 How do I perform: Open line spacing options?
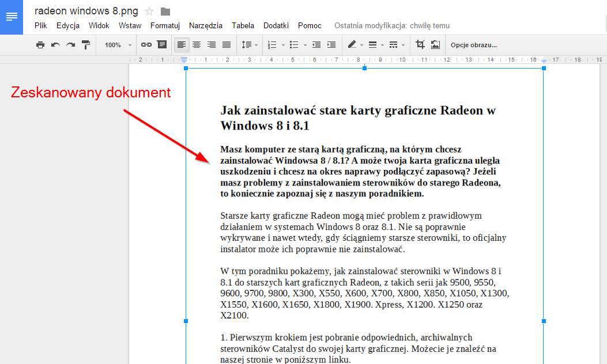[x=250, y=45]
